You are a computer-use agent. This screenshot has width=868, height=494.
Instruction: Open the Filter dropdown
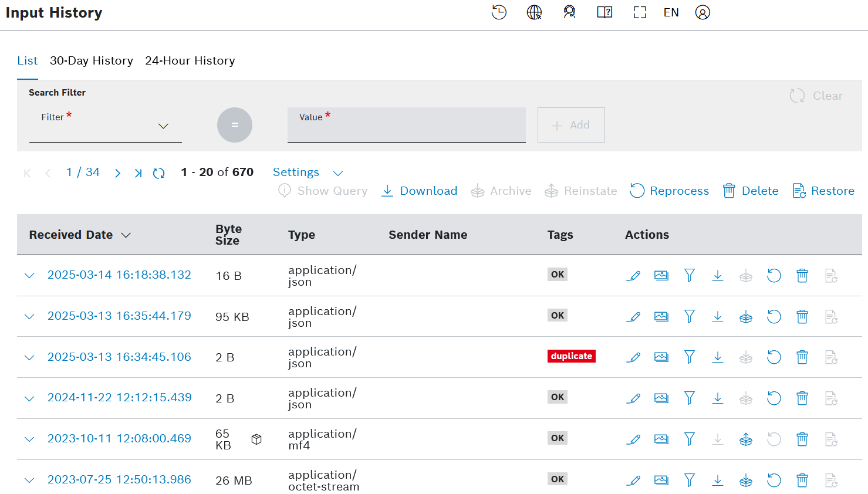tap(106, 126)
